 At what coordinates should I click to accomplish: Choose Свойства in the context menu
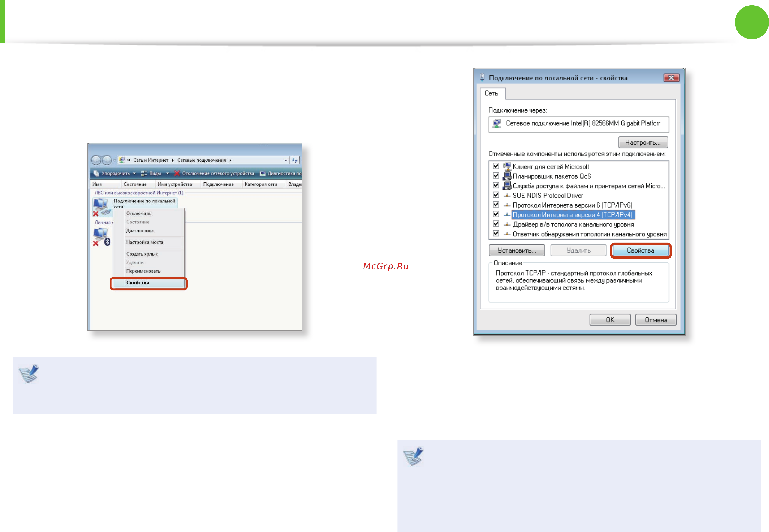(x=149, y=283)
